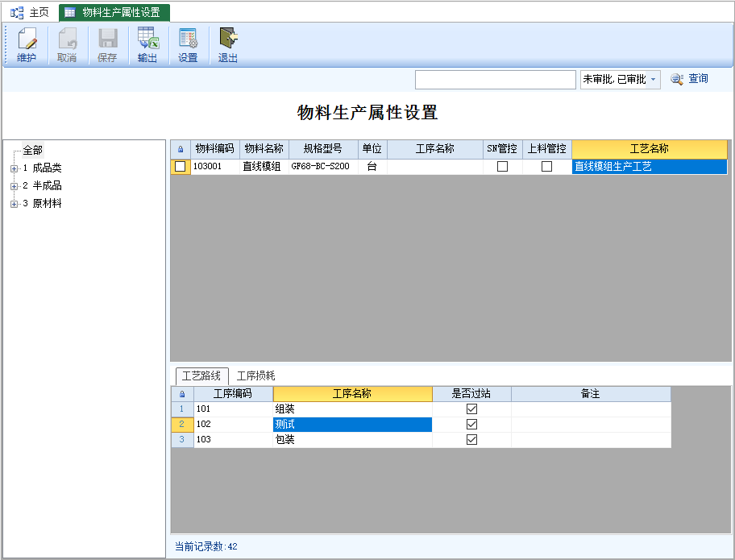Click the 输出 export-to-Excel icon
Image resolution: width=735 pixels, height=560 pixels.
(147, 39)
